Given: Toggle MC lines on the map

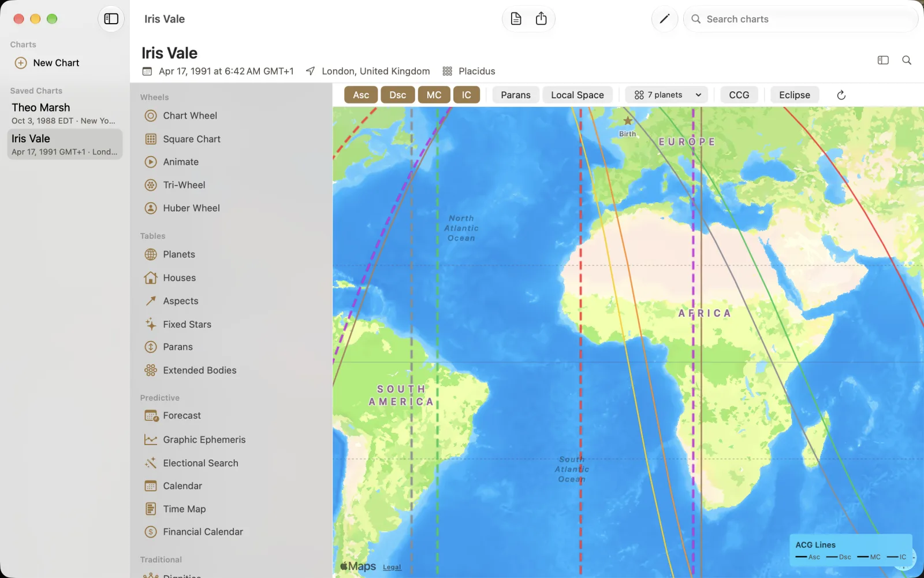Looking at the screenshot, I should pos(434,95).
